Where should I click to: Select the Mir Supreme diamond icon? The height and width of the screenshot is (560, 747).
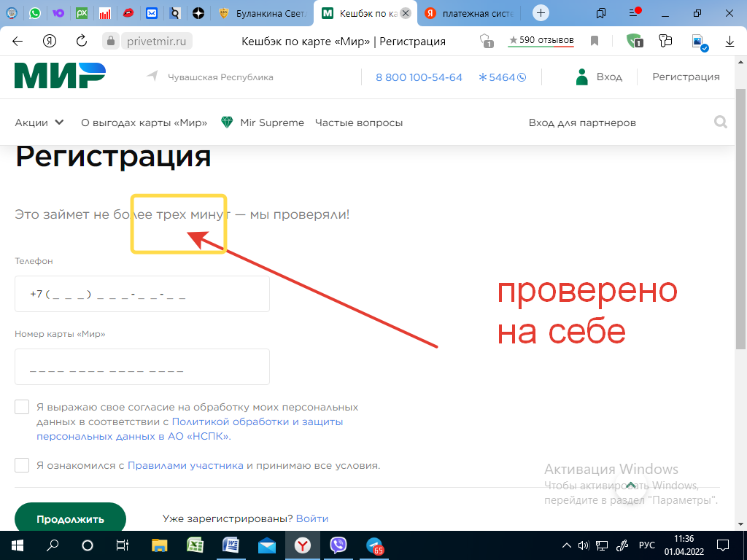click(227, 122)
